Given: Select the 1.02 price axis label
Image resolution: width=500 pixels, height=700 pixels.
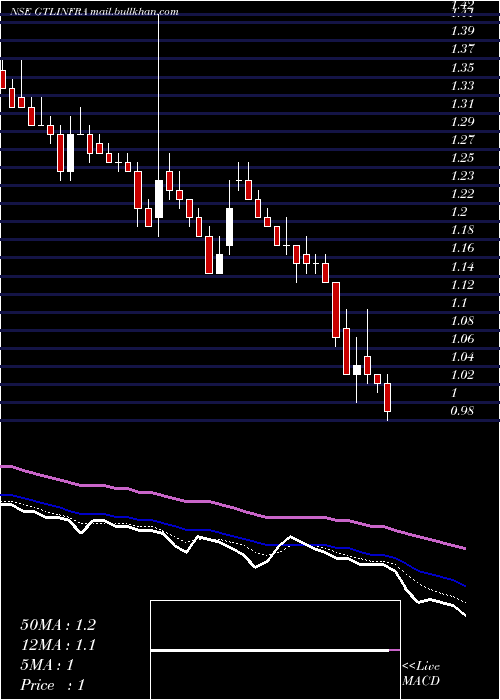Looking at the screenshot, I should click(462, 375).
